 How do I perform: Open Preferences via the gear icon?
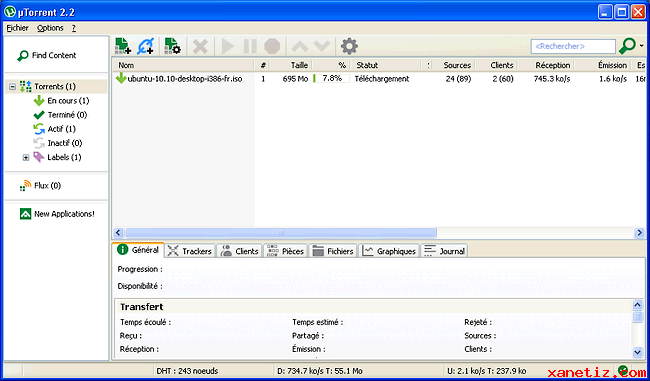[349, 46]
